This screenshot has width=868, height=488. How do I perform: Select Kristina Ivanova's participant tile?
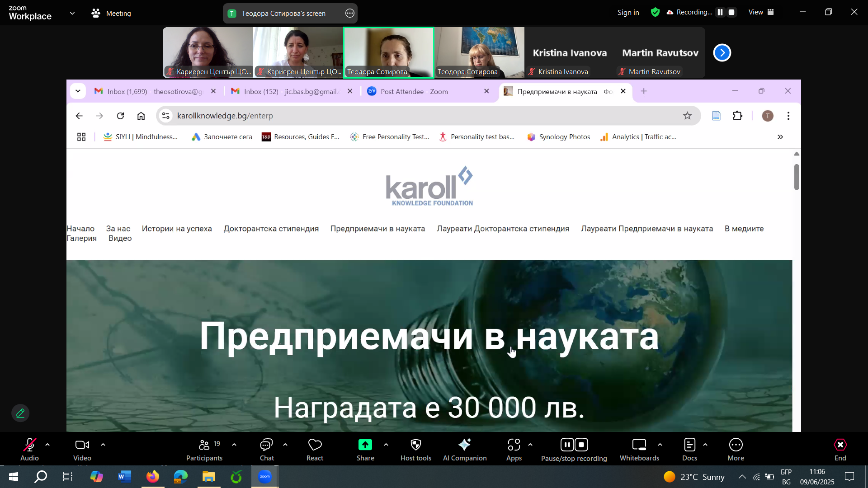(x=569, y=53)
